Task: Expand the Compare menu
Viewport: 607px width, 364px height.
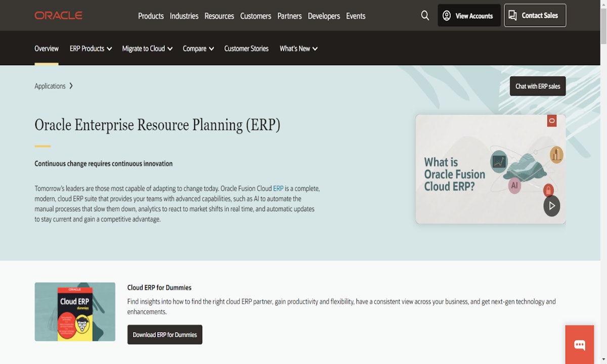Action: (198, 49)
